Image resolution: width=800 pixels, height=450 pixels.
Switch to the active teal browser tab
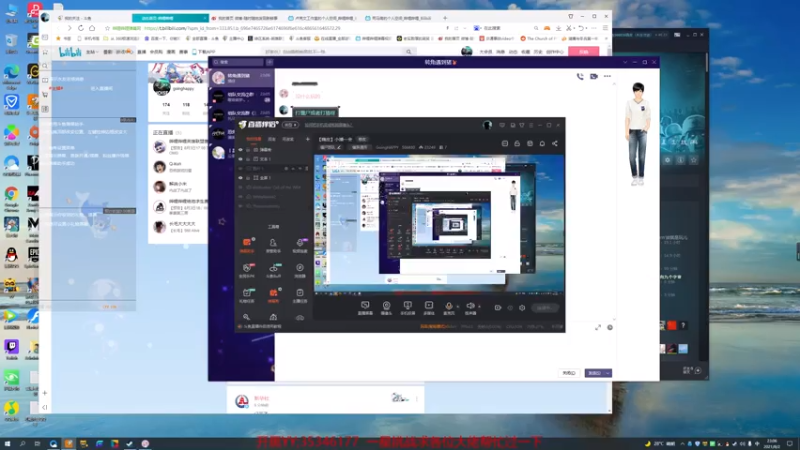170,18
